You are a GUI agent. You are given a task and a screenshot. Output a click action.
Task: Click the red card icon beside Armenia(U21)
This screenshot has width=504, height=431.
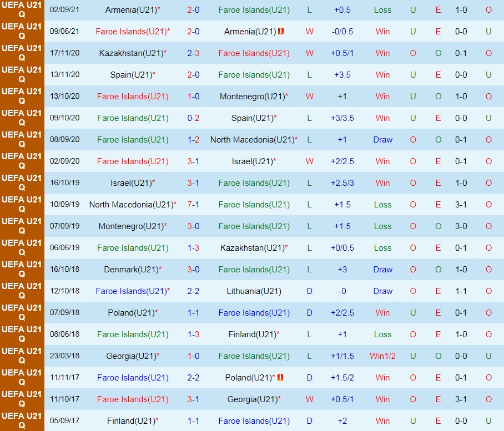281,32
